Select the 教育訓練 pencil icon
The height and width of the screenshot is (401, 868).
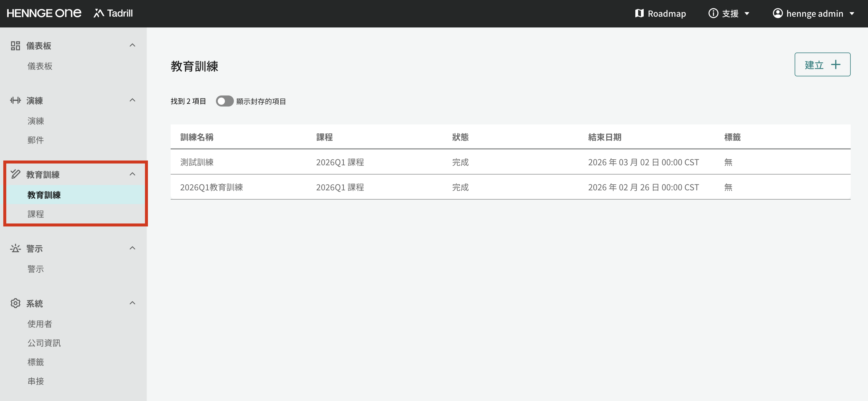pyautogui.click(x=15, y=174)
